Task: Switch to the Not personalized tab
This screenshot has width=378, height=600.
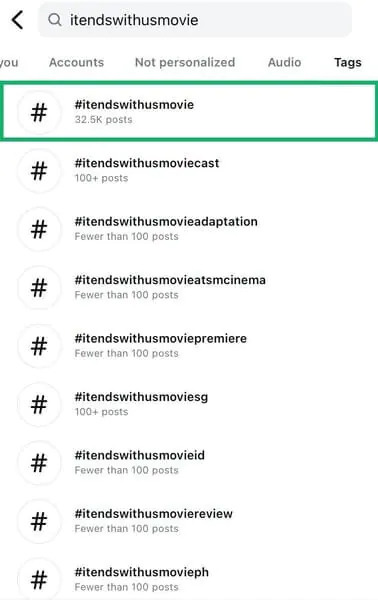Action: [185, 62]
